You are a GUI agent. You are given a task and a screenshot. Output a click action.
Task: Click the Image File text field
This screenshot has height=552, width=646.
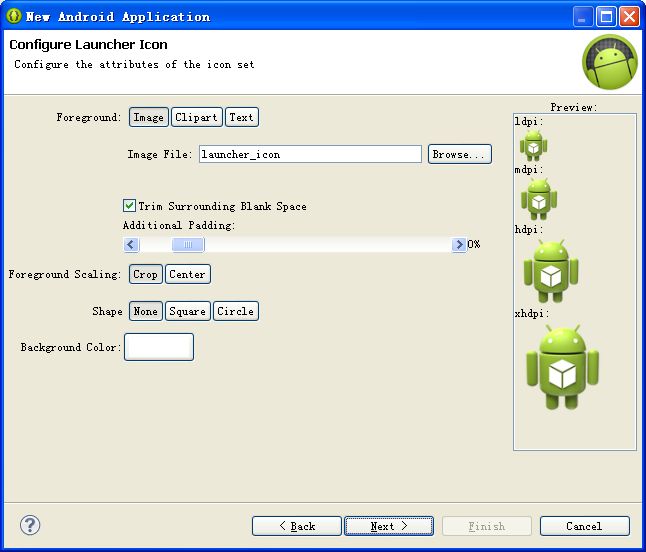pyautogui.click(x=310, y=154)
